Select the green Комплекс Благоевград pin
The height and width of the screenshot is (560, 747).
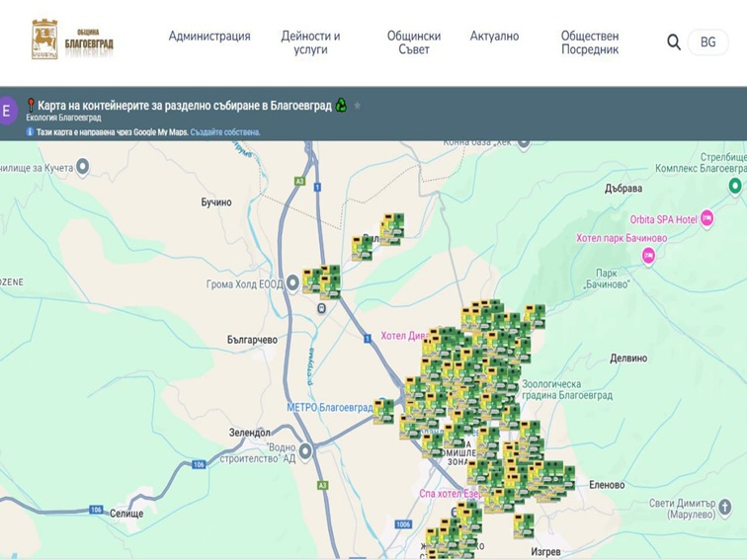tap(735, 186)
